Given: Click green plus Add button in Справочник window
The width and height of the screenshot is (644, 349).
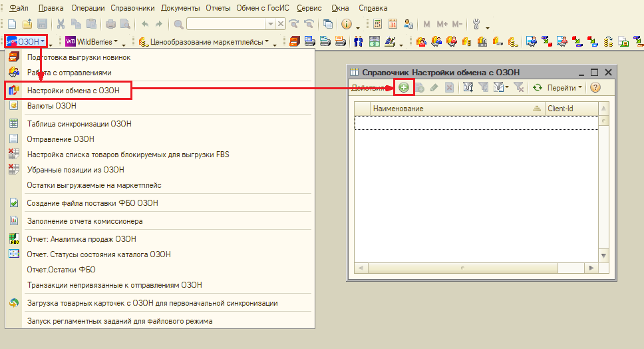Looking at the screenshot, I should pos(404,87).
